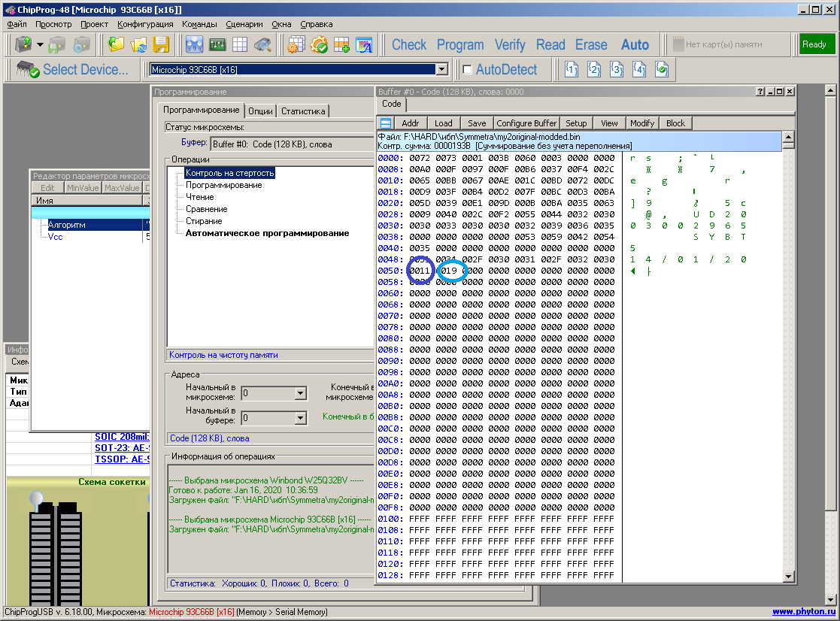This screenshot has height=621, width=840.
Task: Open the www.phyton.ru link
Action: (803, 612)
